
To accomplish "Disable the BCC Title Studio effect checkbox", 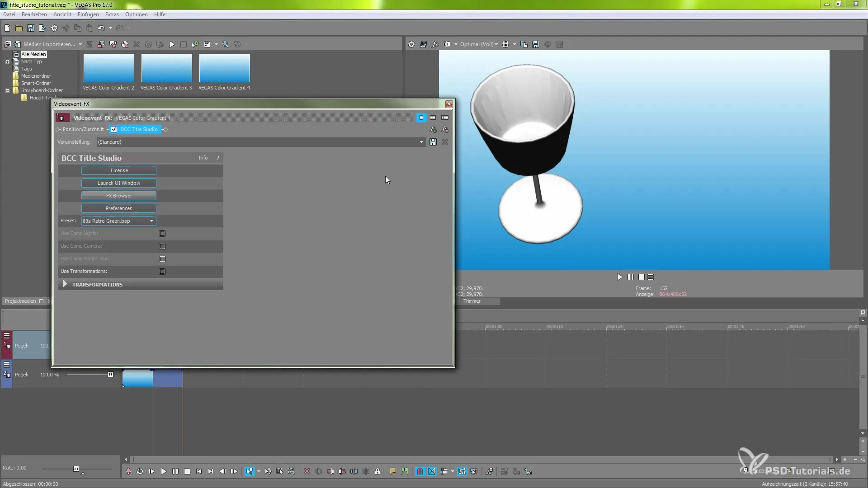I will tap(114, 129).
